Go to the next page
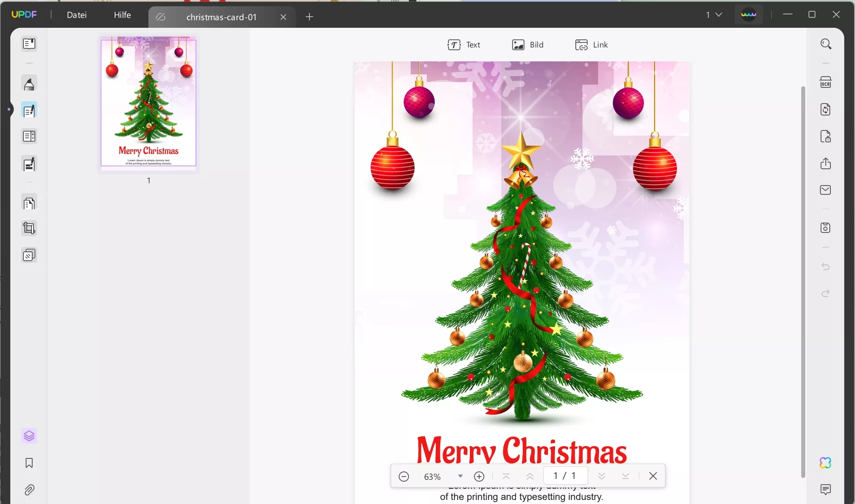 pos(602,476)
